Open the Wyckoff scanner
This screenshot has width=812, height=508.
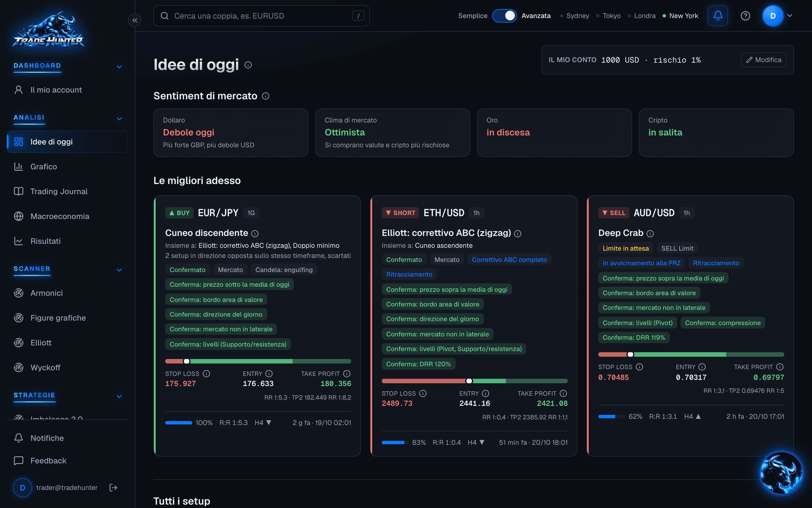[x=67, y=367]
